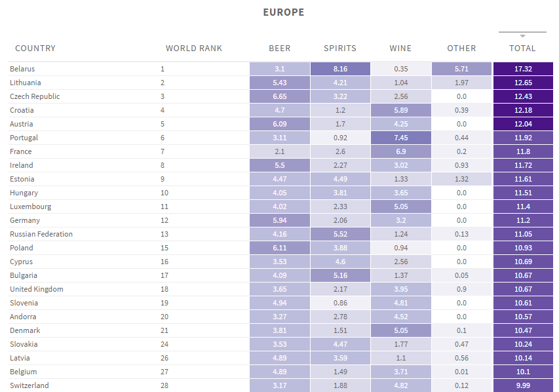Viewport: 559px width, 392px height.
Task: Click Czech Republic beer cell 6.65
Action: pos(280,96)
